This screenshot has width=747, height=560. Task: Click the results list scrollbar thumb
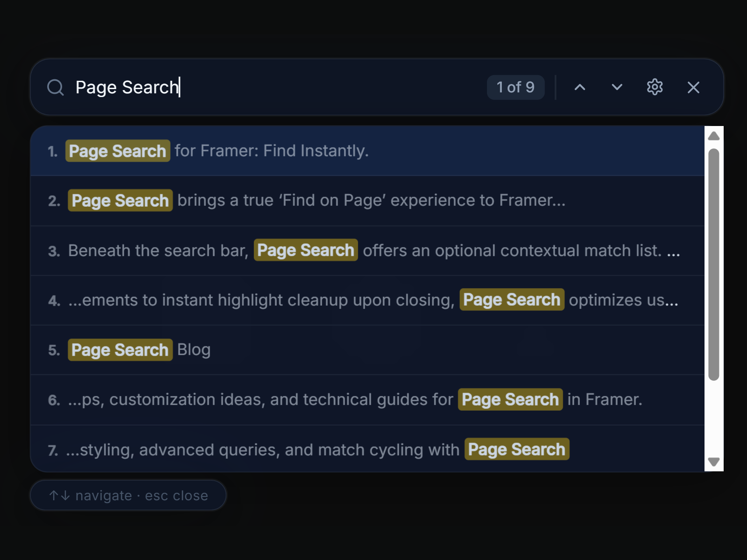(713, 265)
